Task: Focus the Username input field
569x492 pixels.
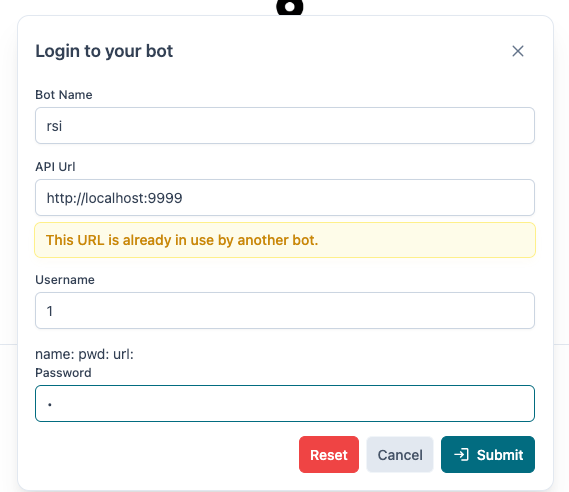Action: 285,311
